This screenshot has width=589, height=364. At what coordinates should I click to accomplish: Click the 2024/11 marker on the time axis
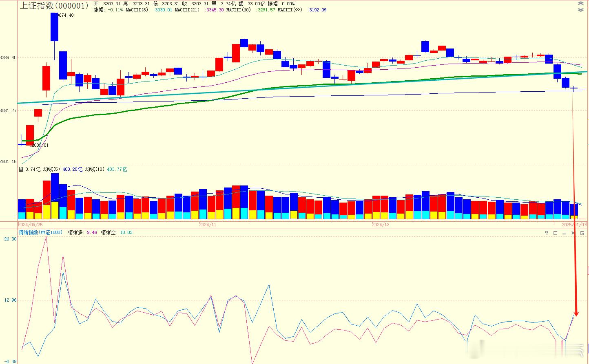(208, 225)
